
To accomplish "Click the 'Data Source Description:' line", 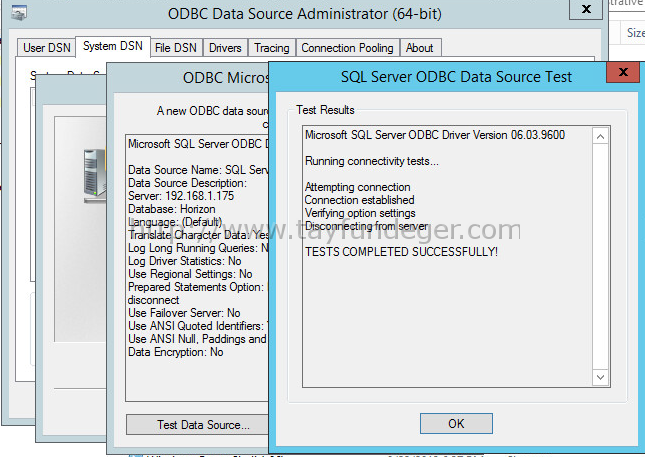I will [187, 183].
